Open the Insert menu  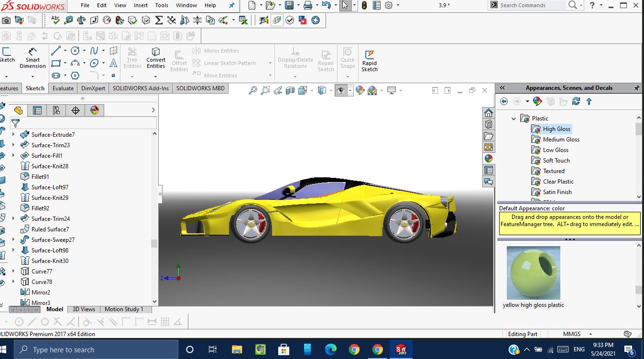141,5
